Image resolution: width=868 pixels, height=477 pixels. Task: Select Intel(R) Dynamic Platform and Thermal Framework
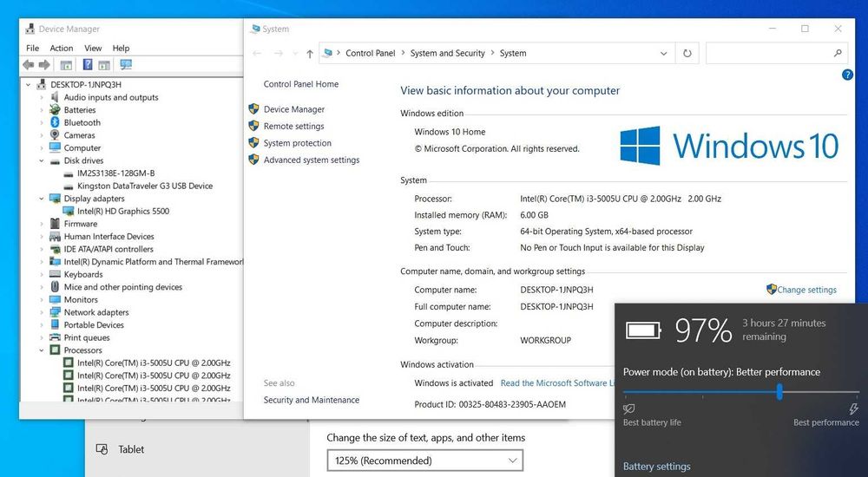pyautogui.click(x=154, y=262)
